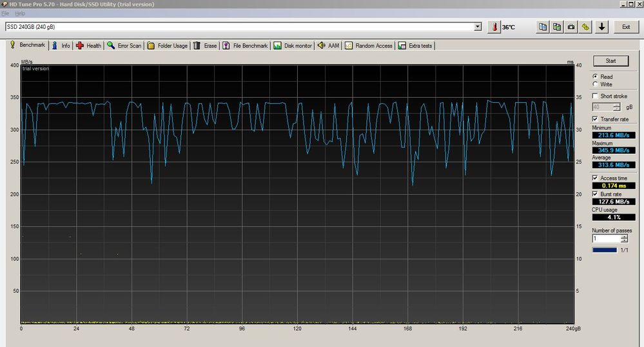Click the Random Access icon
This screenshot has height=347, width=644.
click(349, 46)
